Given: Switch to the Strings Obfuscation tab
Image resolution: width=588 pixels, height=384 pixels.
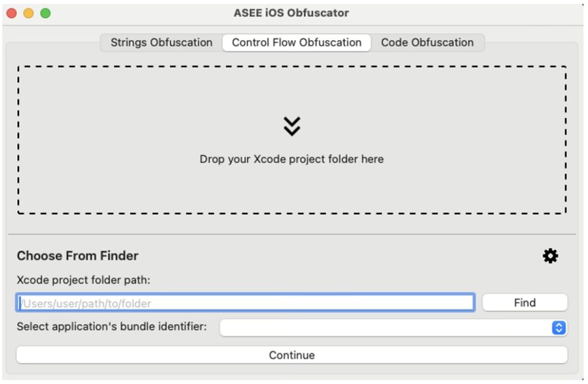Looking at the screenshot, I should tap(161, 42).
